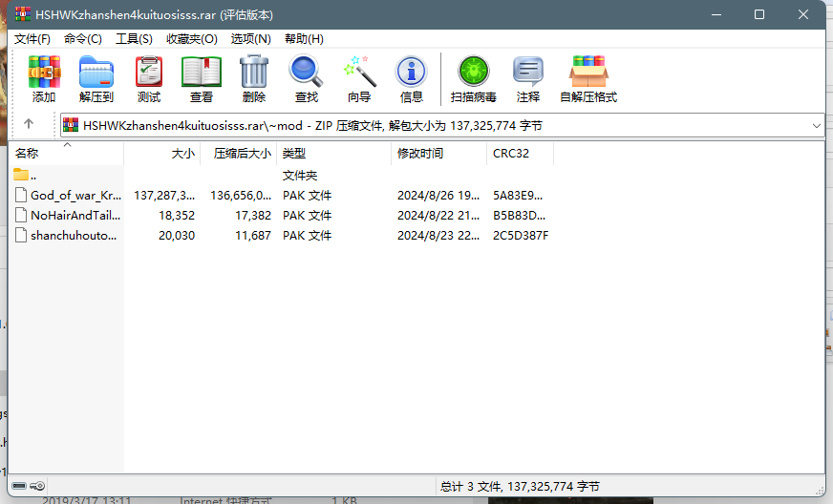Image resolution: width=833 pixels, height=504 pixels.
Task: Click the key password icon in status bar
Action: [37, 486]
